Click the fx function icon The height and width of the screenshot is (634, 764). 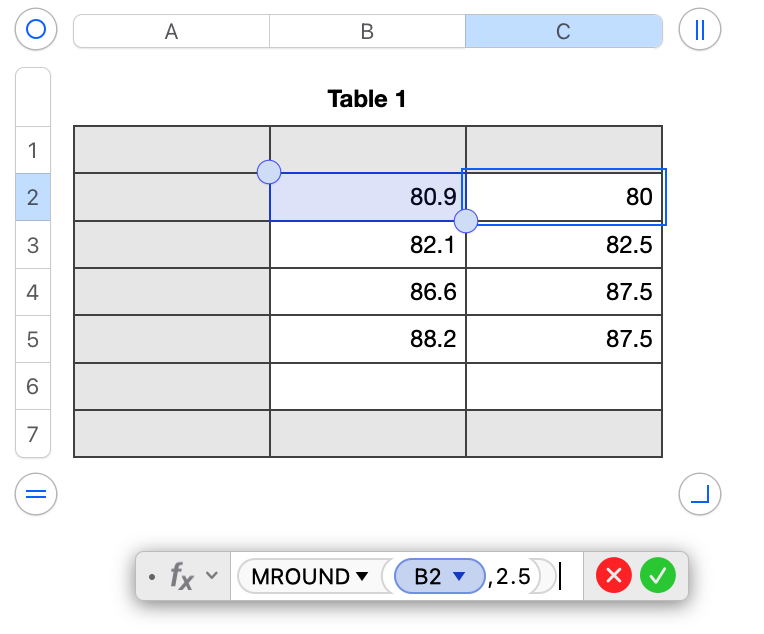coord(182,576)
